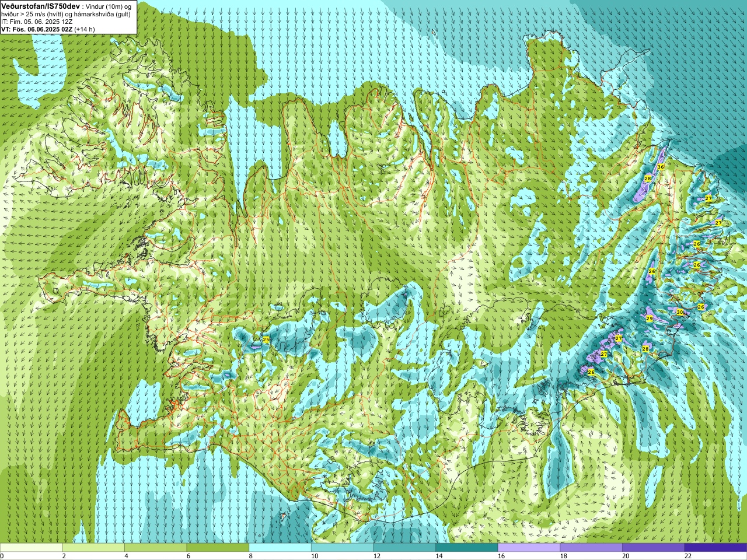Click the legend tick label 22

[x=687, y=556]
